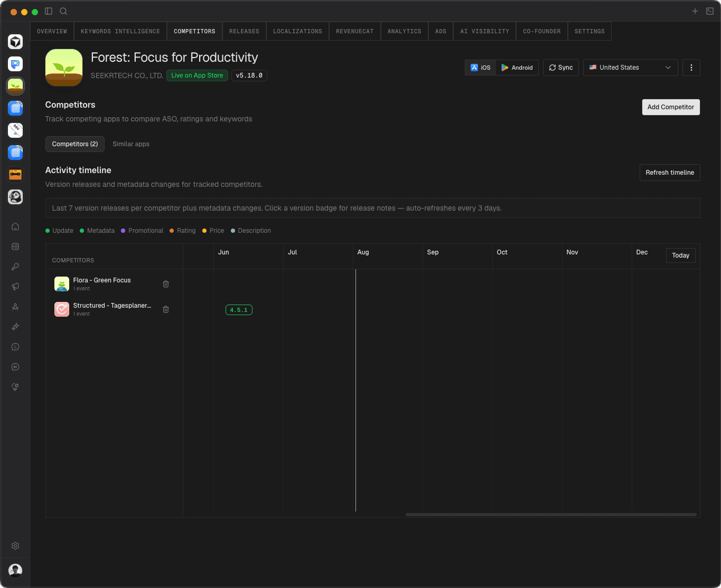Screen dimensions: 721x588
Task: Click the Aug month header
Action: (x=363, y=252)
